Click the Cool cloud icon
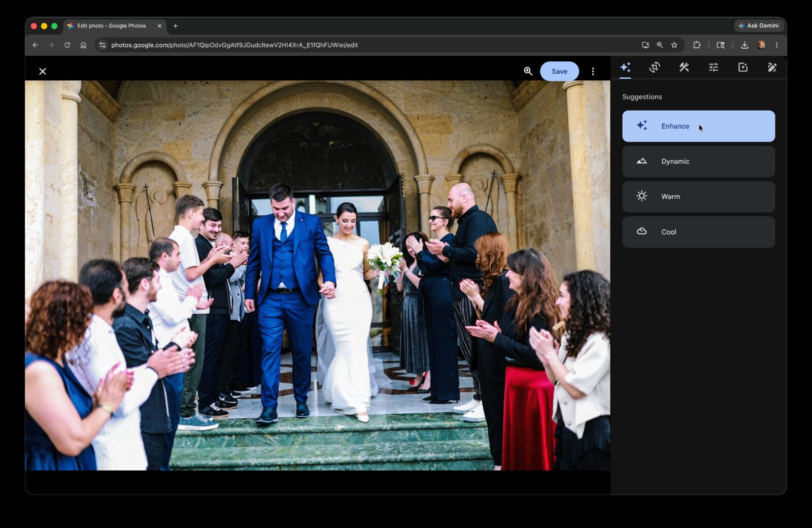 click(x=642, y=232)
